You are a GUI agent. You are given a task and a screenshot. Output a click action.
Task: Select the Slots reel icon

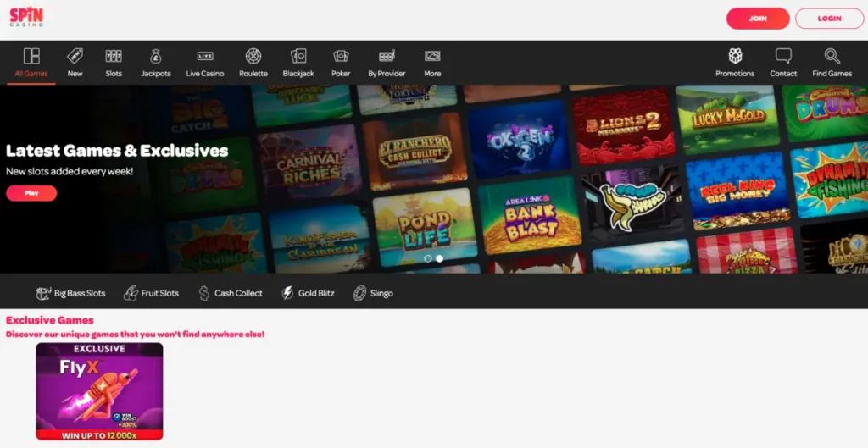tap(114, 56)
